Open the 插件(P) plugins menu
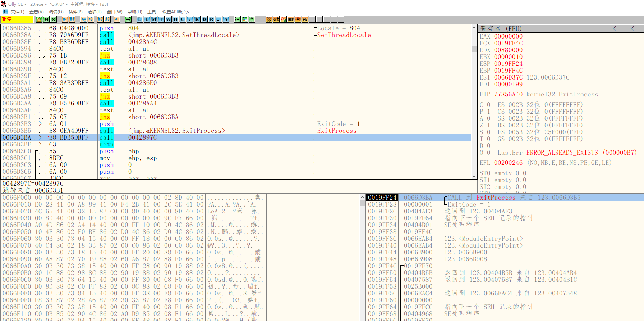 tap(75, 12)
